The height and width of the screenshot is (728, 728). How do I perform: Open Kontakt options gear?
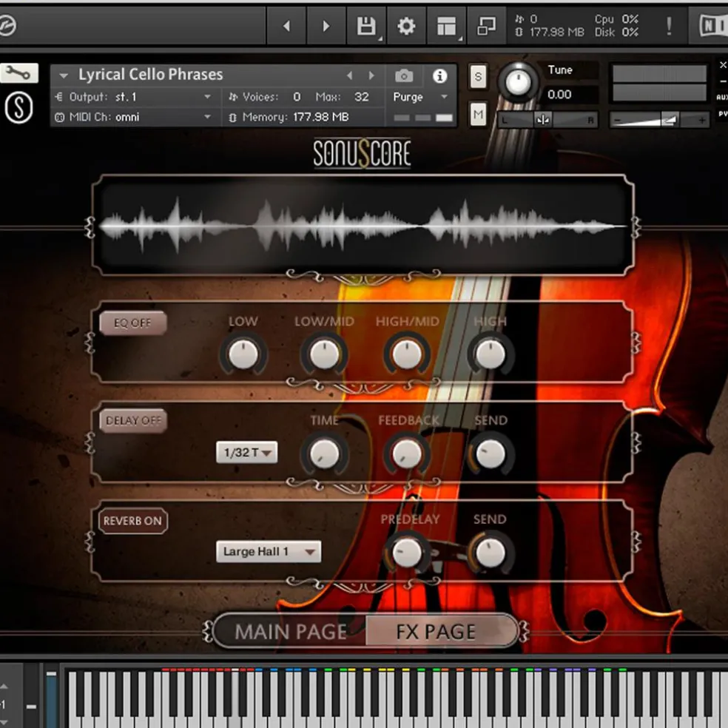(406, 26)
